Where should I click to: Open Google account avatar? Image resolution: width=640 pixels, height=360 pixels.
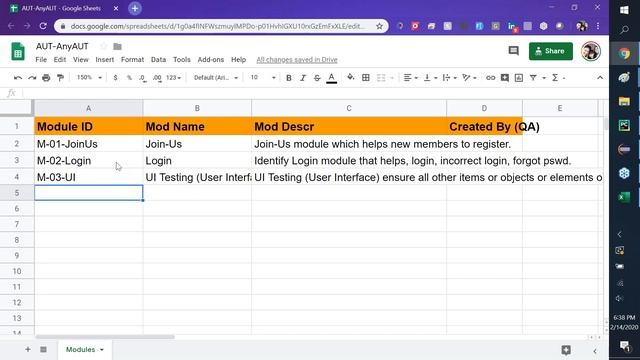591,51
